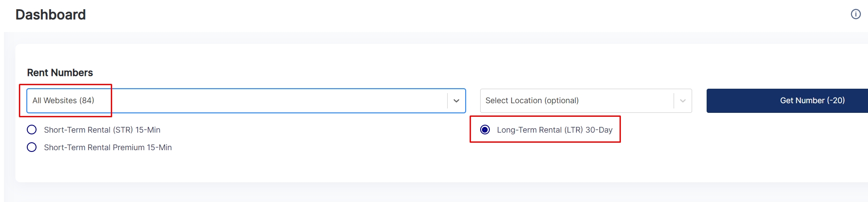Open the info icon beside Dashboard header
Viewport: 868px width, 202px height.
856,14
